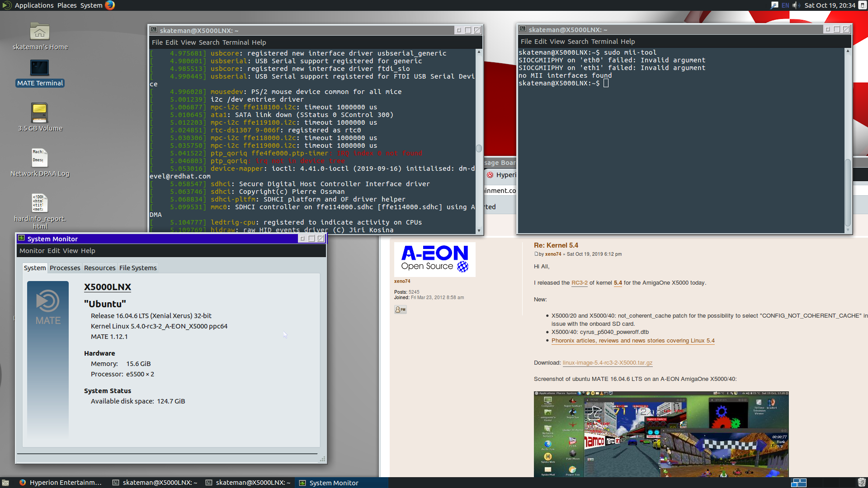Click the volume speaker icon in the panel
The height and width of the screenshot is (488, 868).
click(796, 5)
